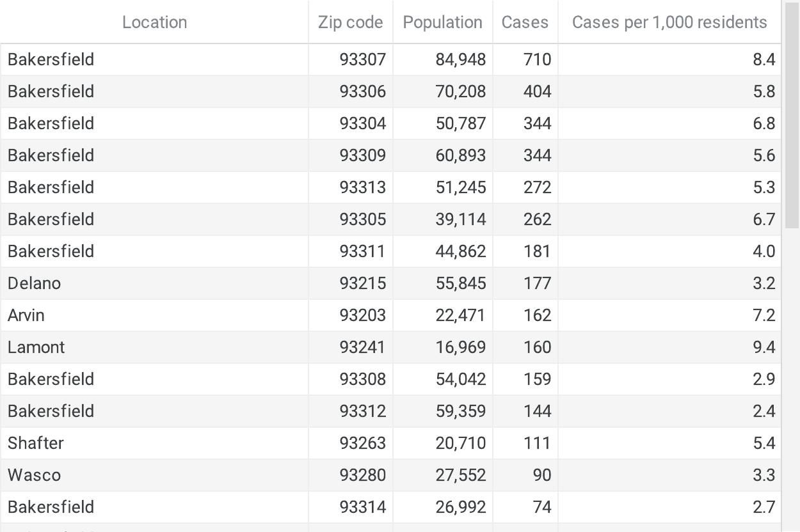Click zip code 93312 cell
The height and width of the screenshot is (532, 800).
coord(351,411)
